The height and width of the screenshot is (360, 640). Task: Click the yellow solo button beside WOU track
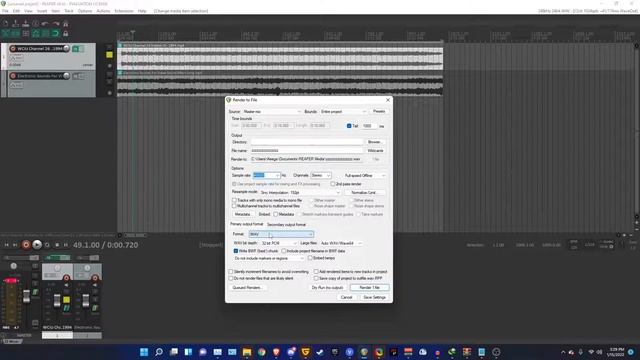tap(109, 55)
